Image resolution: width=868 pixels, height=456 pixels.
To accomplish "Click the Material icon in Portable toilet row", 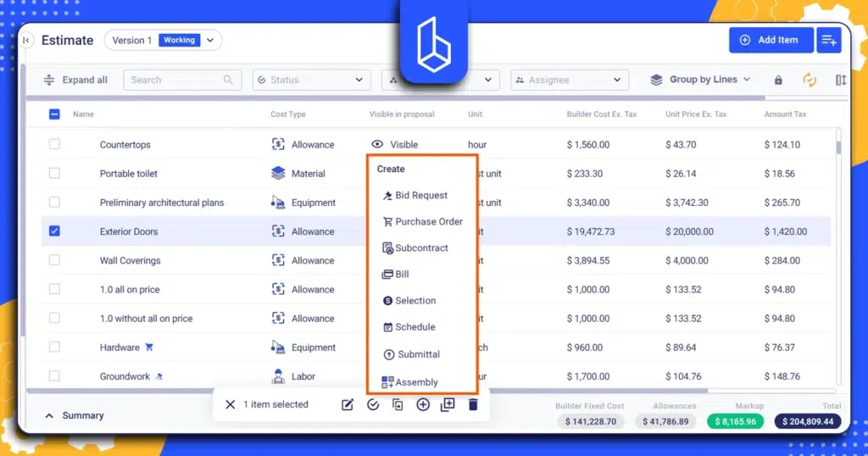I will [278, 173].
